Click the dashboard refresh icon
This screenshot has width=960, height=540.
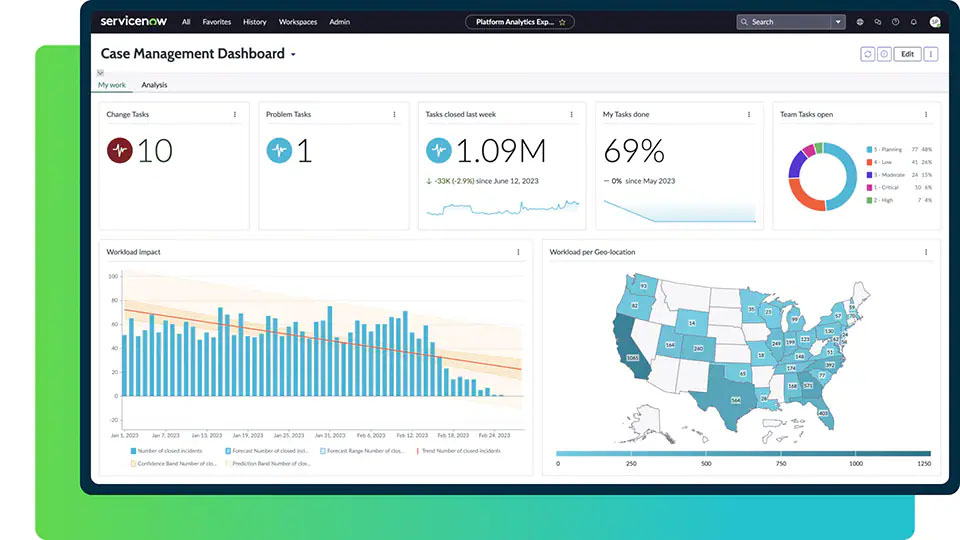(x=867, y=54)
